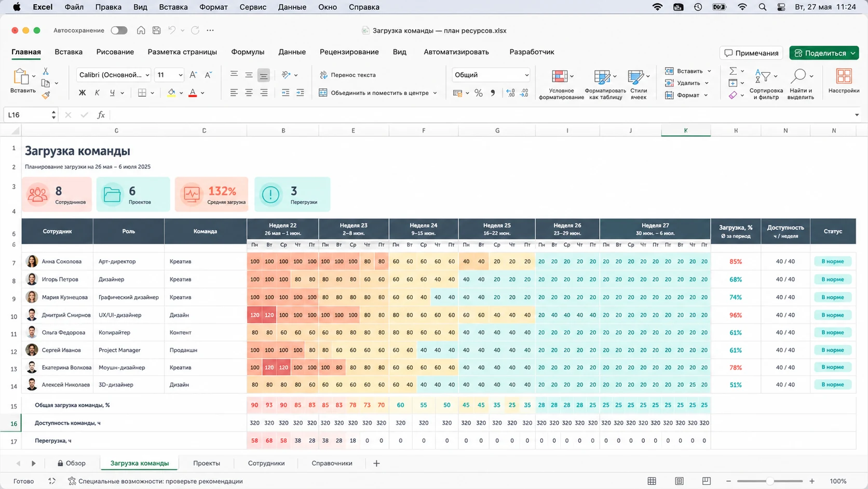
Task: Open the Проекты sheet tab
Action: (207, 463)
